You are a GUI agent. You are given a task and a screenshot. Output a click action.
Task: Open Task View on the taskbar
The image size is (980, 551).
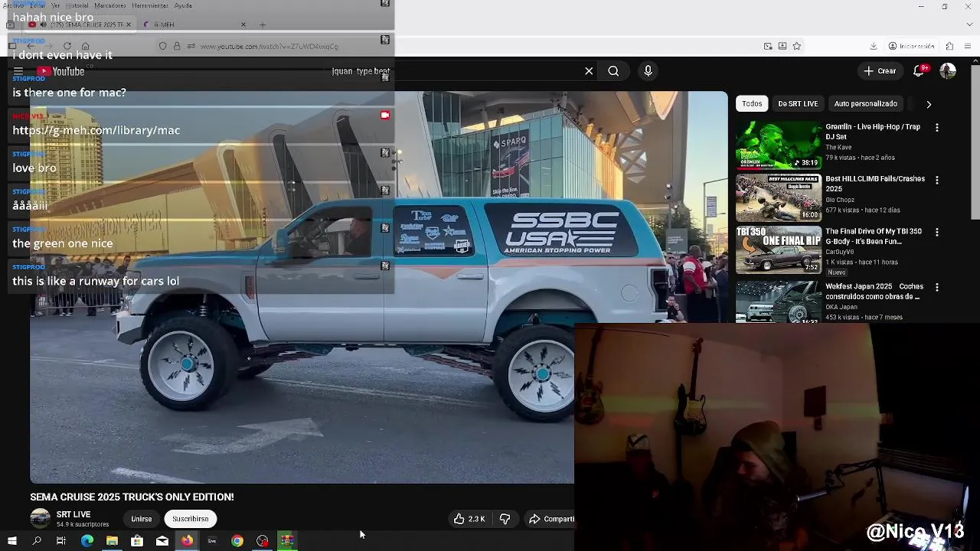(61, 541)
